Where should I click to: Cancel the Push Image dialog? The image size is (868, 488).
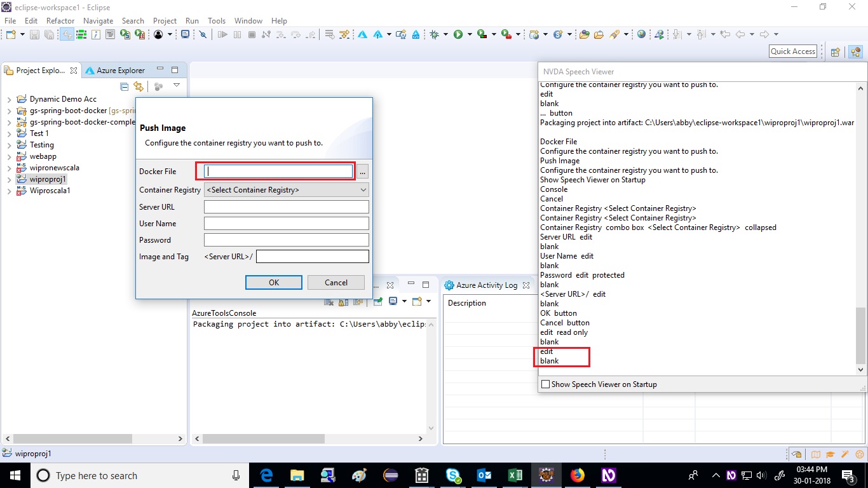[x=336, y=283]
